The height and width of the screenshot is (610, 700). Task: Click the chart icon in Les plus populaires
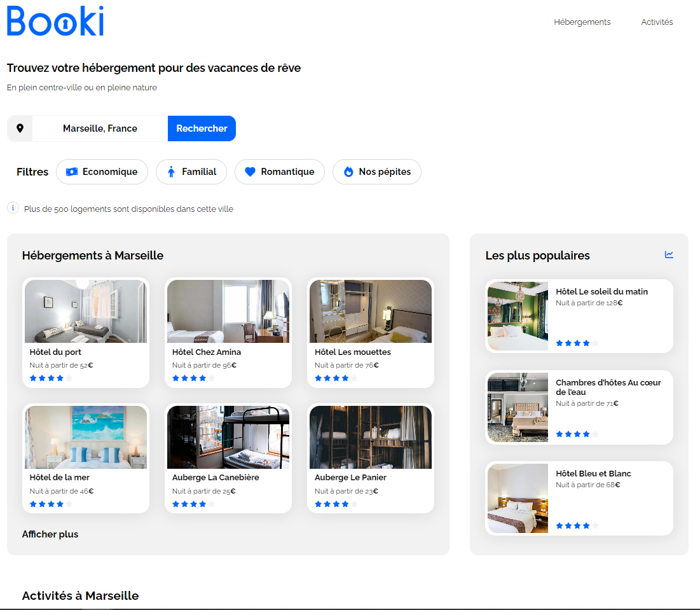[x=669, y=255]
